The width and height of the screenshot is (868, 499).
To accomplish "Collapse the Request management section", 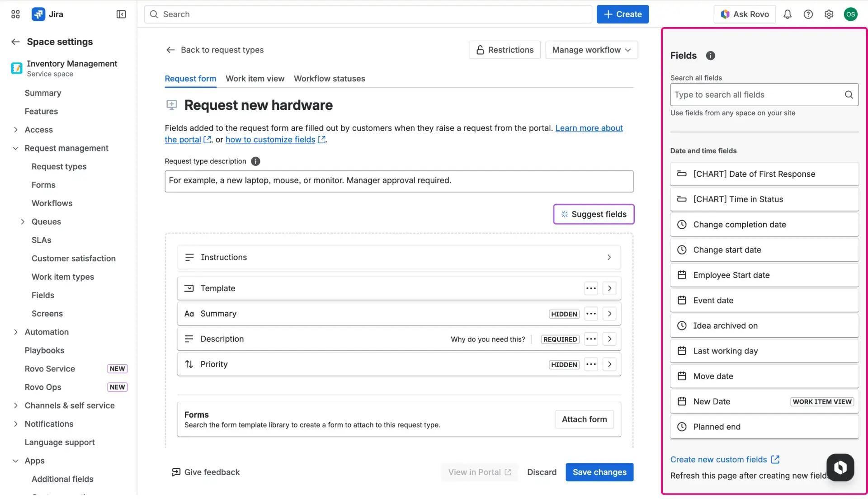I will click(15, 148).
